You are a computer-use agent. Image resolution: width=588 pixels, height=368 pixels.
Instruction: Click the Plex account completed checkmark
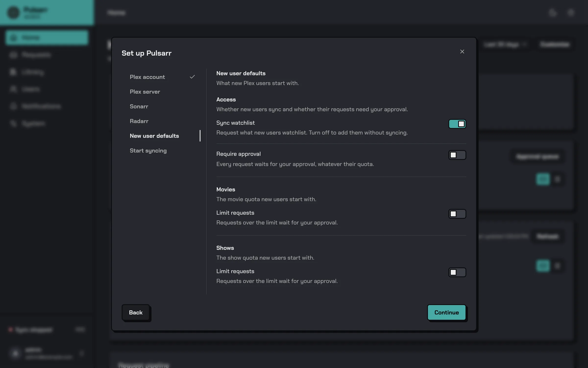[x=192, y=77]
